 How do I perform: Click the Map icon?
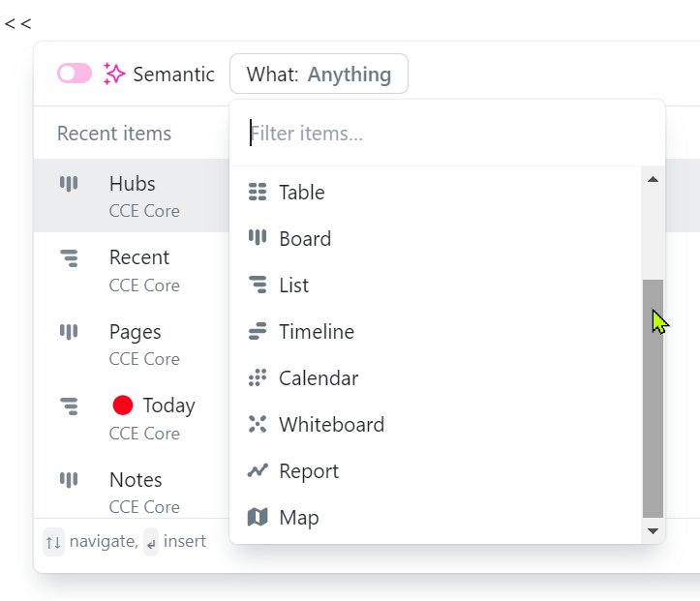[x=258, y=517]
